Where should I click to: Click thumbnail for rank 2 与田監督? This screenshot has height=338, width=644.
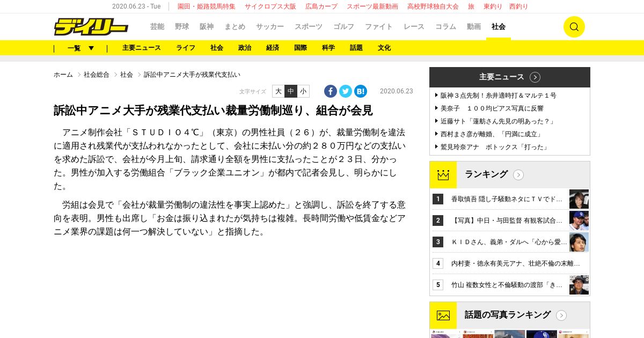[579, 221]
